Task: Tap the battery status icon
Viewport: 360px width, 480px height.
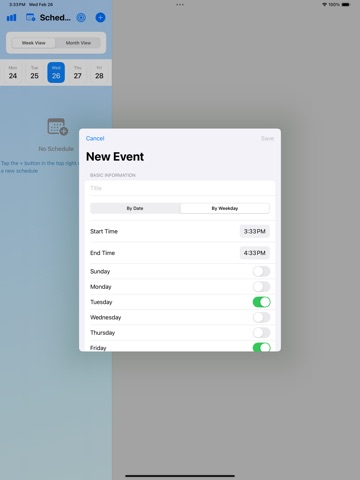Action: 346,4
